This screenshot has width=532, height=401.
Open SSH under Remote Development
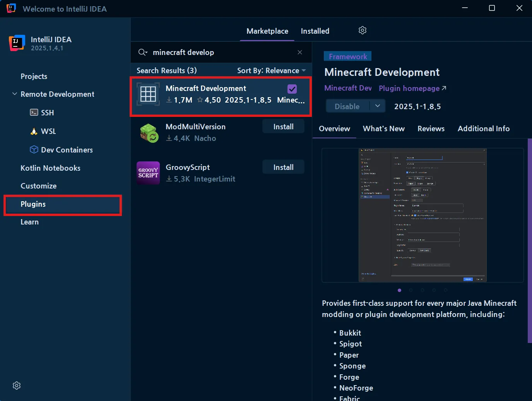tap(47, 113)
